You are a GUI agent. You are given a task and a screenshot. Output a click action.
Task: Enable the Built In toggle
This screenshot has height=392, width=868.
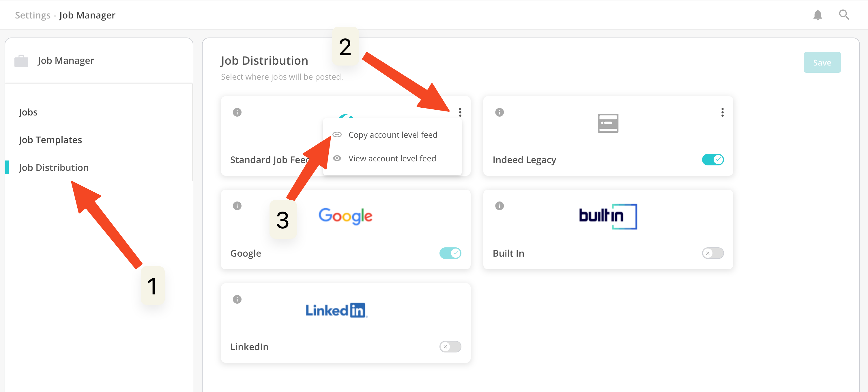pos(713,253)
